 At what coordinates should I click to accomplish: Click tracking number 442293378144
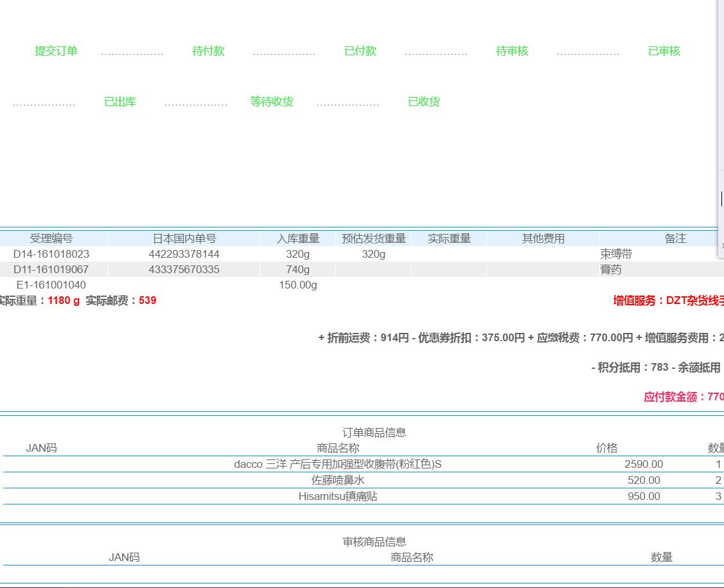(184, 254)
